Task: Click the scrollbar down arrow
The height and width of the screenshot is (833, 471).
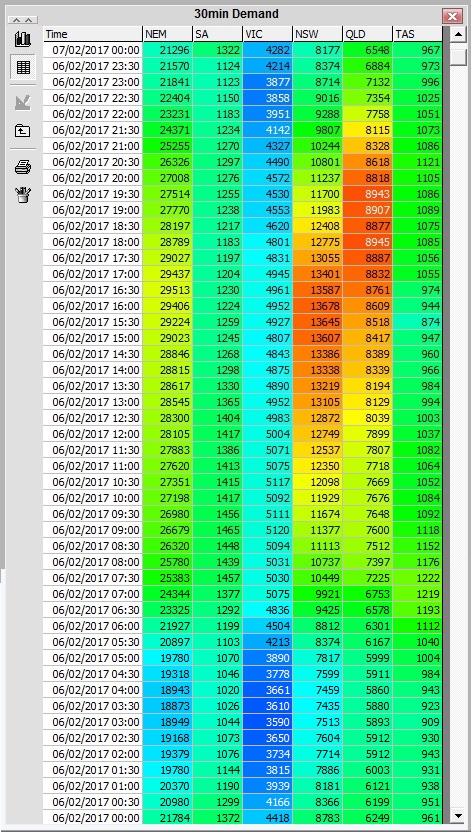Action: [458, 815]
